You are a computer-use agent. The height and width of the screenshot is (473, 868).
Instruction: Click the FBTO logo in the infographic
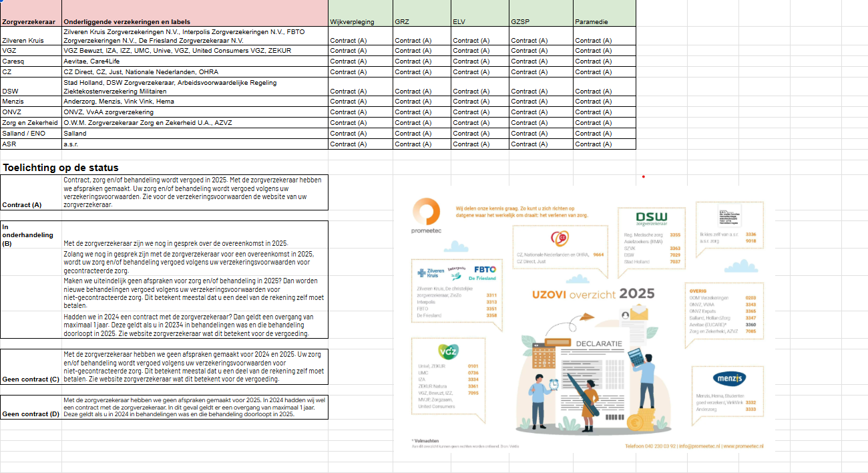484,269
